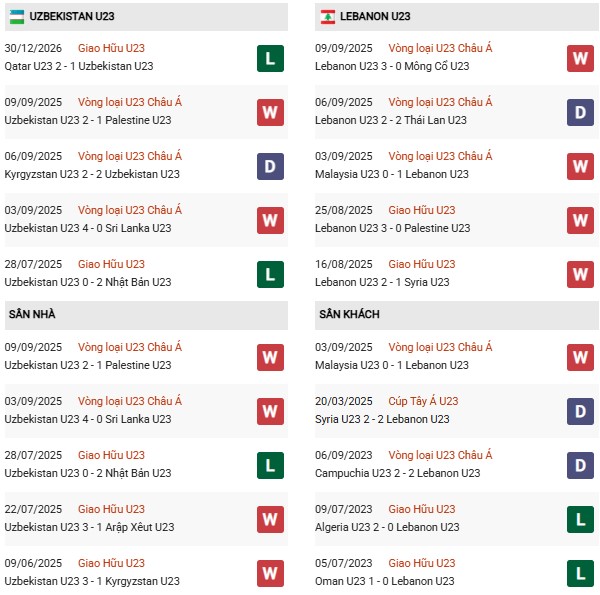
Task: Open Giao Hữu U23 link dated 30/12/2026
Action: 113,48
